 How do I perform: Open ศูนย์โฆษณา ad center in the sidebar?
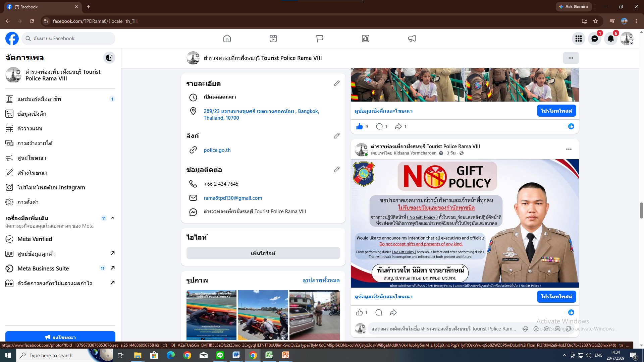click(x=60, y=158)
